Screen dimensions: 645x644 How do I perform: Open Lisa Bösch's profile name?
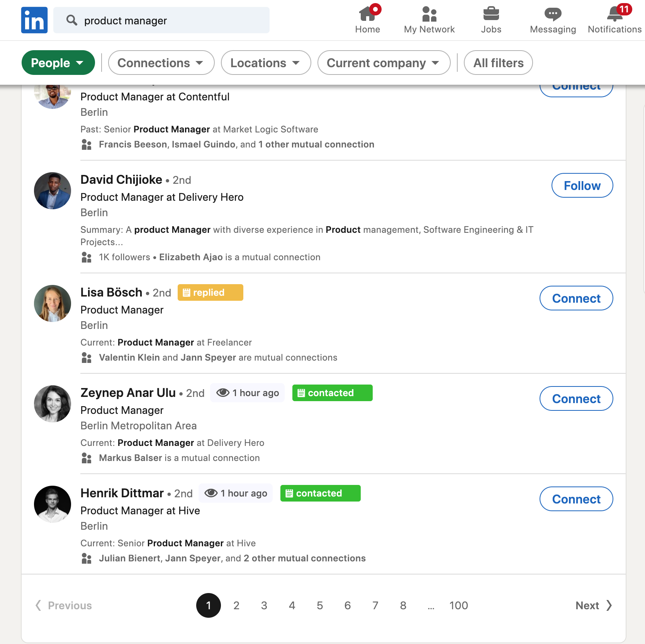point(111,292)
